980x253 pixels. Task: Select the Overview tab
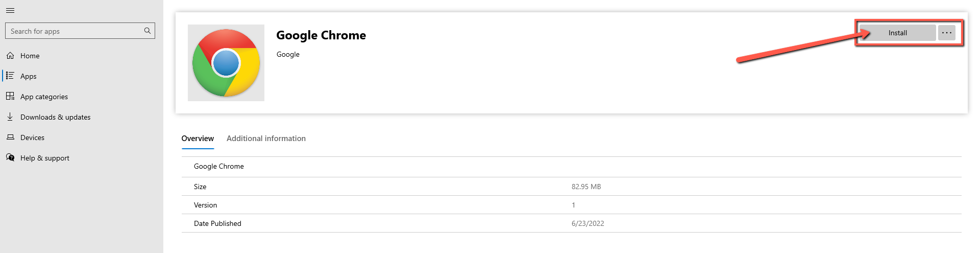198,139
